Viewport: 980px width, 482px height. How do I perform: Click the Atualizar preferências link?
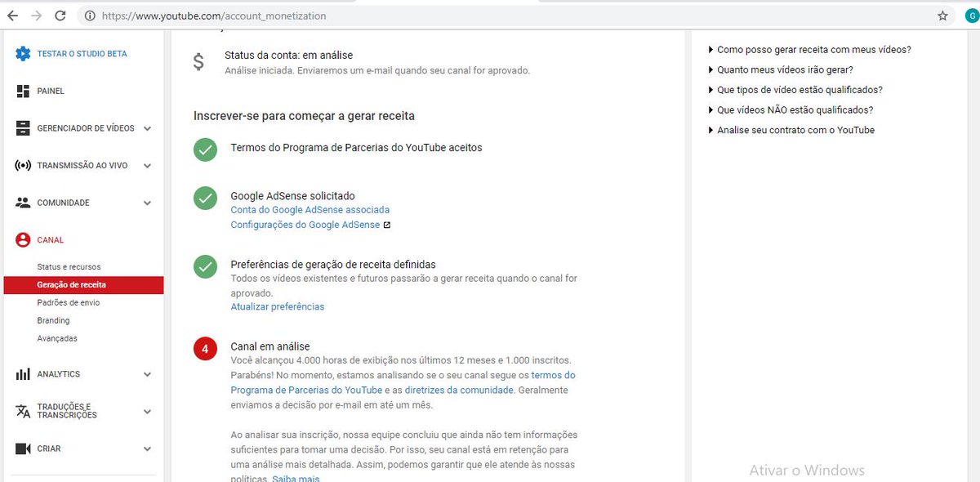[x=278, y=307]
